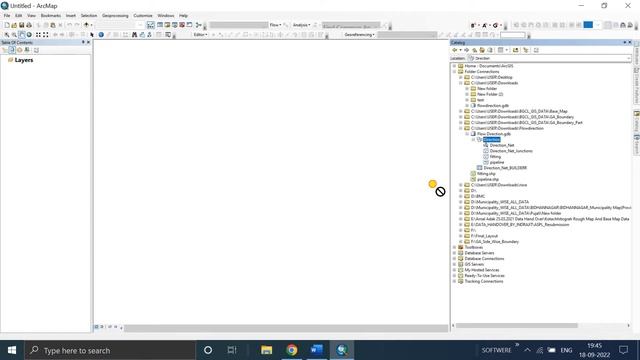Save the map document
The height and width of the screenshot is (360, 640).
pos(21,25)
